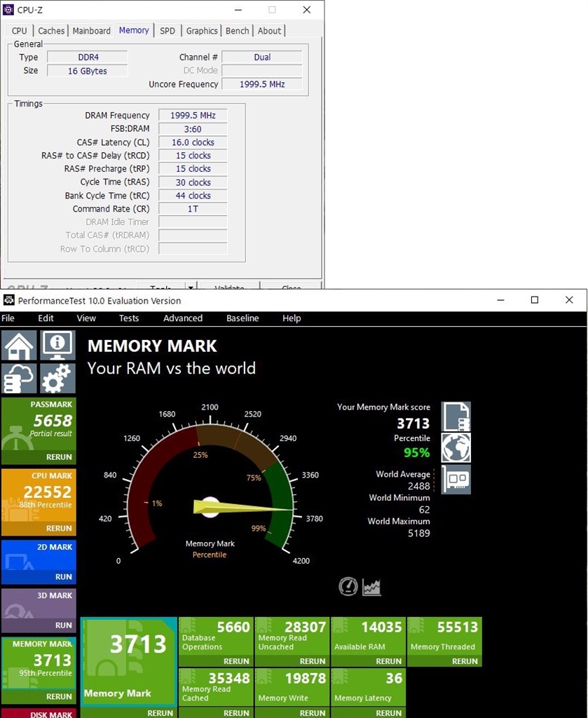Open the PerformanceTest home icon
The image size is (588, 718).
pyautogui.click(x=19, y=345)
